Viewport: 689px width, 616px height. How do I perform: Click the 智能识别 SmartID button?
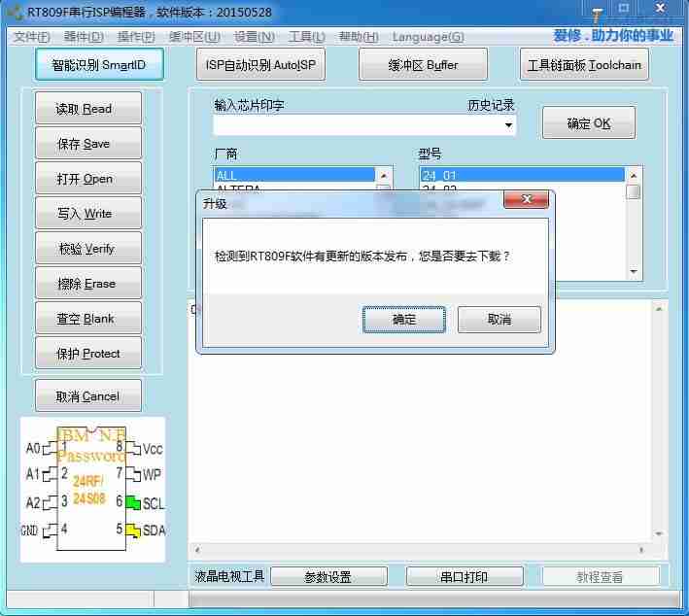point(100,65)
